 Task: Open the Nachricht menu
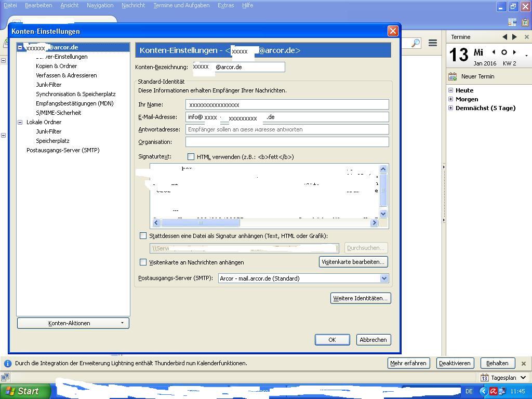click(134, 5)
